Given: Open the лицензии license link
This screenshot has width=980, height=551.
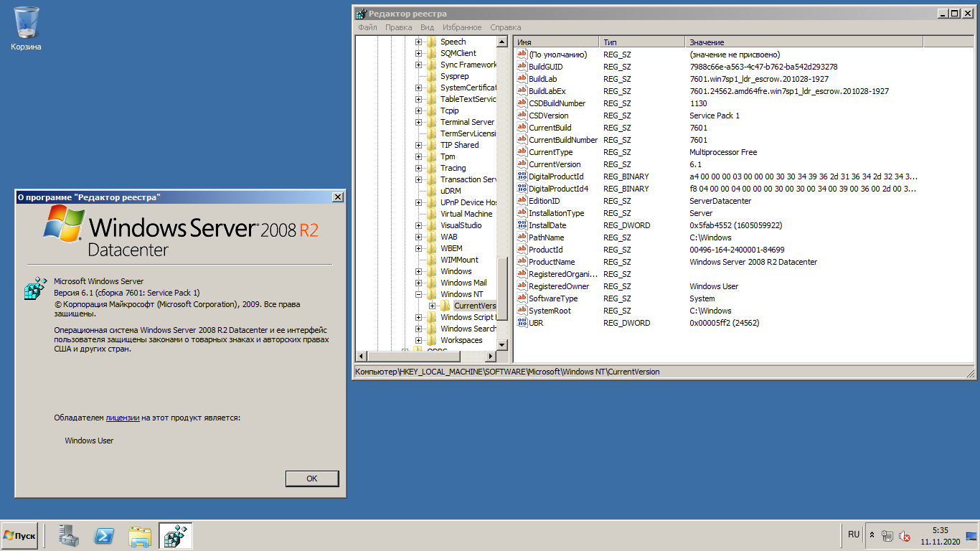Looking at the screenshot, I should pyautogui.click(x=123, y=418).
